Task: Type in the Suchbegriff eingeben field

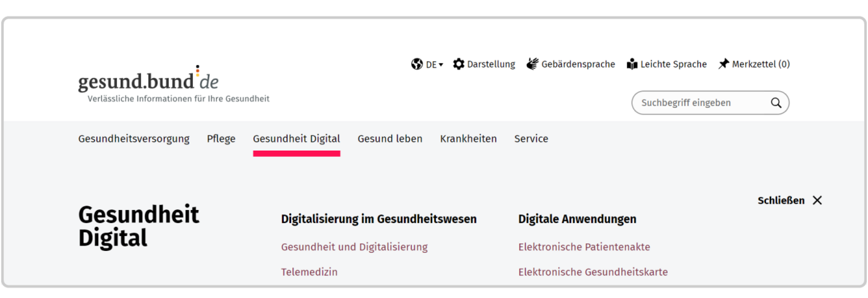Action: pyautogui.click(x=699, y=103)
